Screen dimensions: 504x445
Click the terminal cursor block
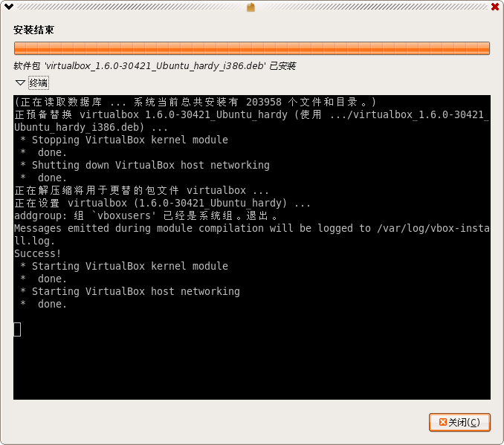17,329
